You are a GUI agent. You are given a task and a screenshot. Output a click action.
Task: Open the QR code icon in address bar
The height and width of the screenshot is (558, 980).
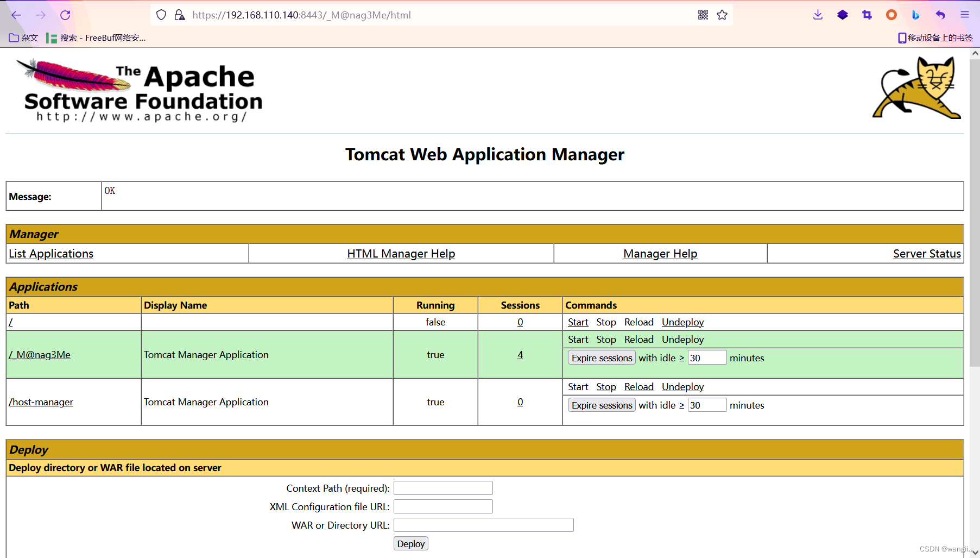tap(703, 15)
